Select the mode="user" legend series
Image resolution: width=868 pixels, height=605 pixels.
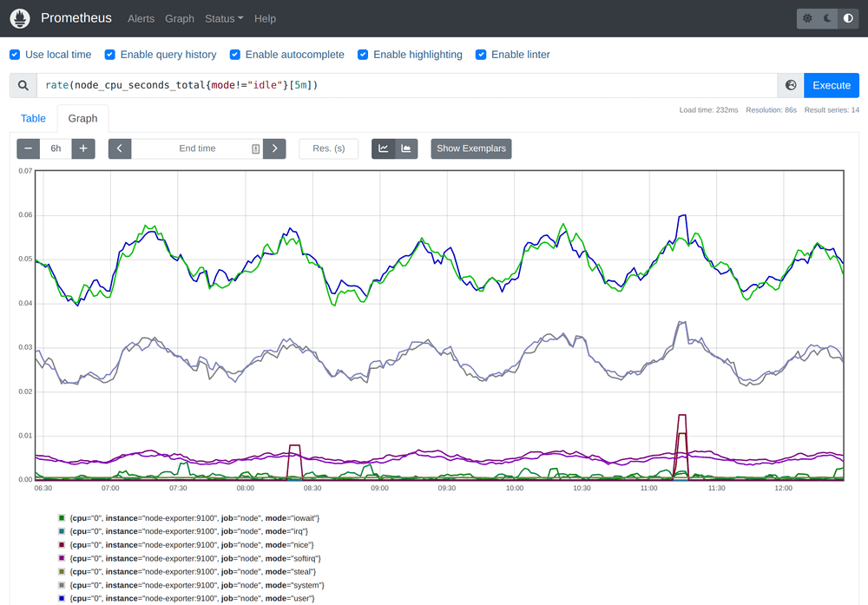[x=192, y=598]
